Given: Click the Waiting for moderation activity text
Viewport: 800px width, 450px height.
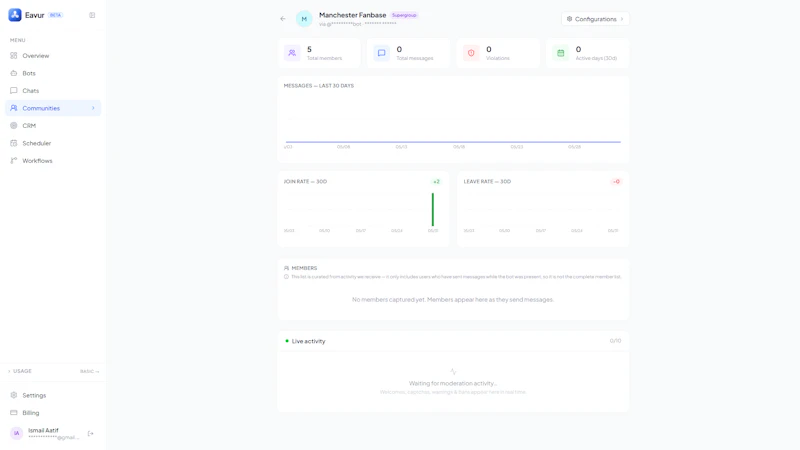Looking at the screenshot, I should click(453, 383).
